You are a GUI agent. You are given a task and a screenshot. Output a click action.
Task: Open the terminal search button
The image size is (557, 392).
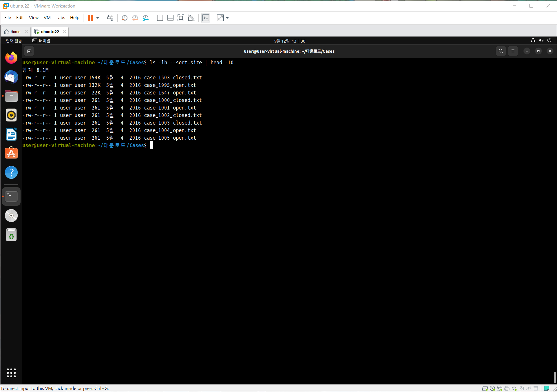pos(501,51)
